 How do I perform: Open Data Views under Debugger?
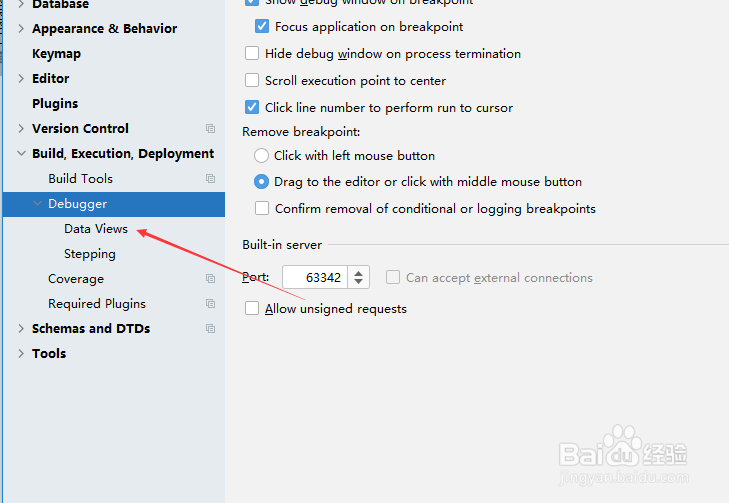(x=96, y=229)
